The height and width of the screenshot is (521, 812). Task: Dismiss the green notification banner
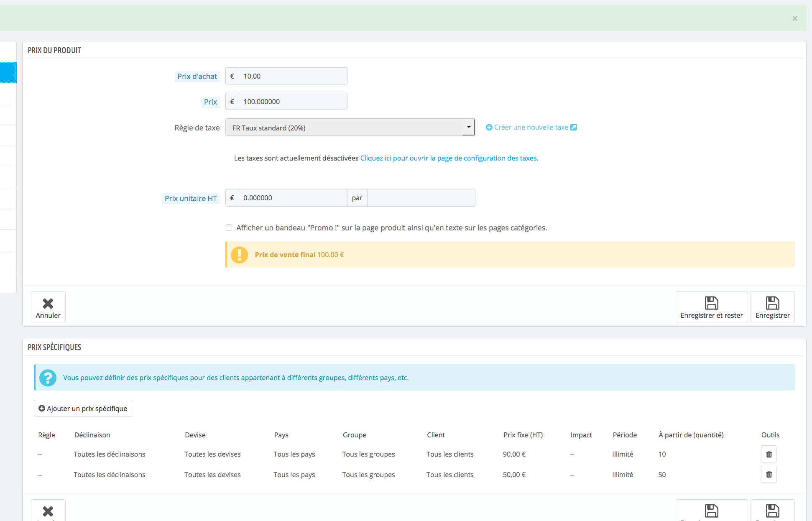pyautogui.click(x=795, y=18)
